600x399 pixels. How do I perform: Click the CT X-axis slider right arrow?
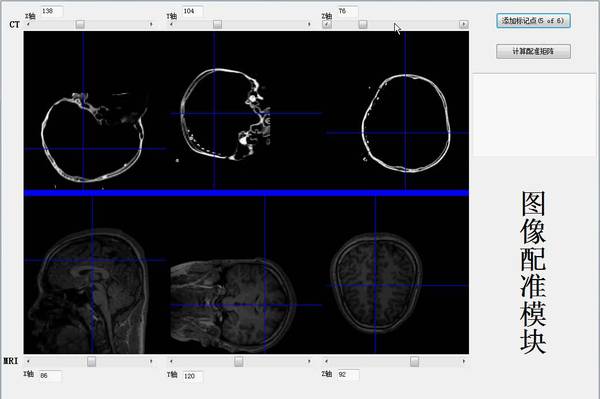coord(151,24)
